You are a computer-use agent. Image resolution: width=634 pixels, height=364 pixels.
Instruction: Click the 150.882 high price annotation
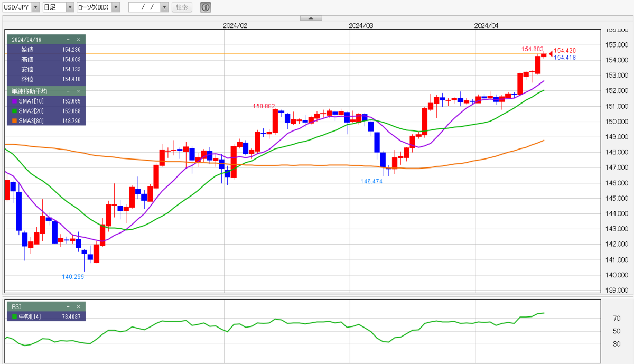[x=264, y=106]
